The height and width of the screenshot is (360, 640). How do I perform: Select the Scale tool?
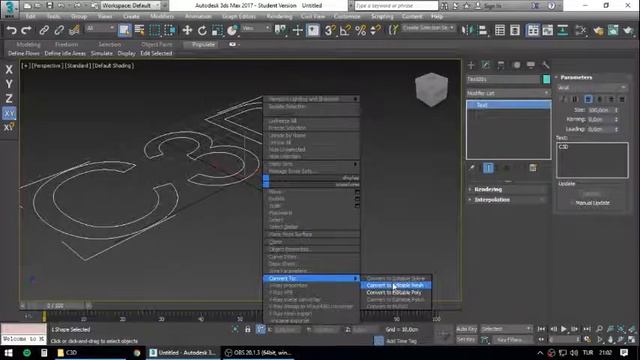[217, 30]
